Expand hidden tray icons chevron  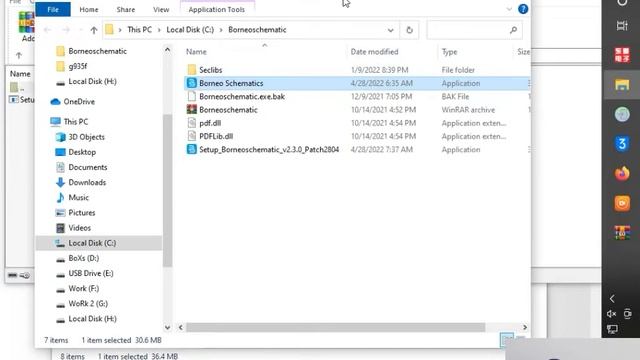[612, 299]
